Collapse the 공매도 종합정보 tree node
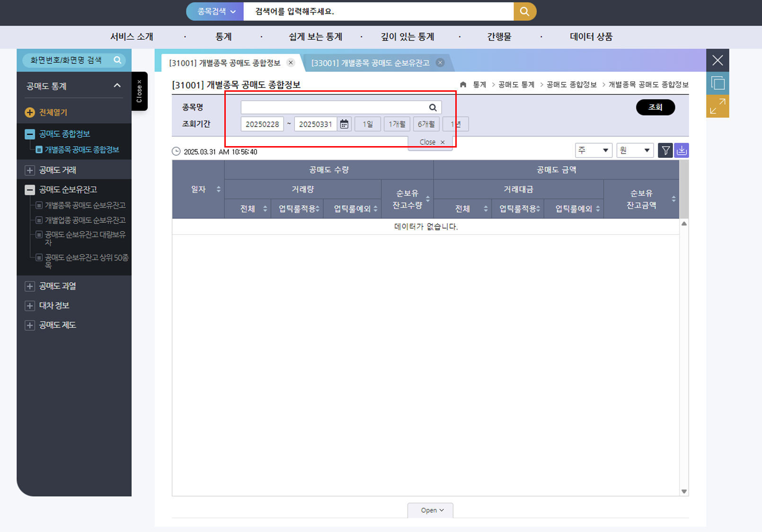 [30, 134]
